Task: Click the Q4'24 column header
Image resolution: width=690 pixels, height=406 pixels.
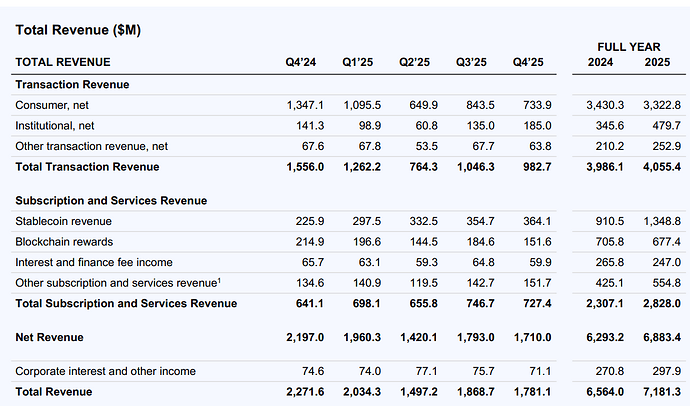Action: tap(301, 62)
